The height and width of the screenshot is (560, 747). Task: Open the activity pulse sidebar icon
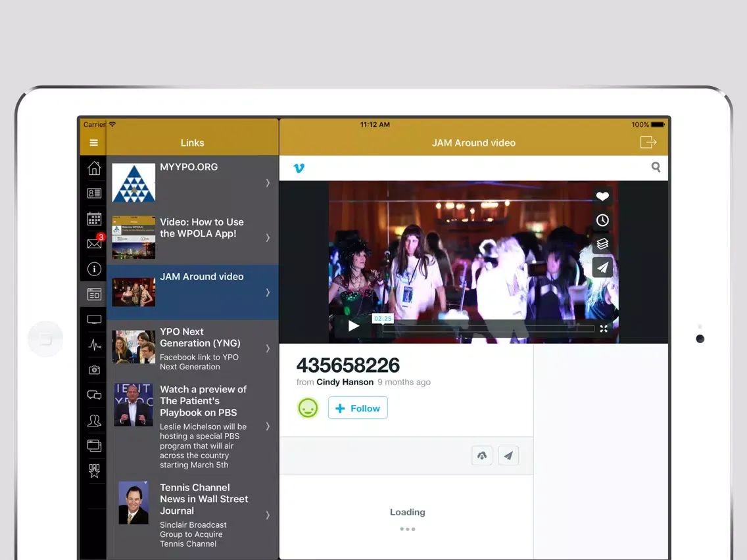click(x=94, y=345)
